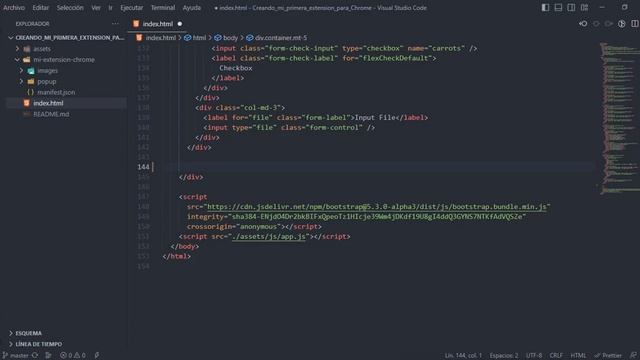Screen dimensions: 640x360
Task: Click the disabled go forward arrow editor action
Action: [x=609, y=24]
